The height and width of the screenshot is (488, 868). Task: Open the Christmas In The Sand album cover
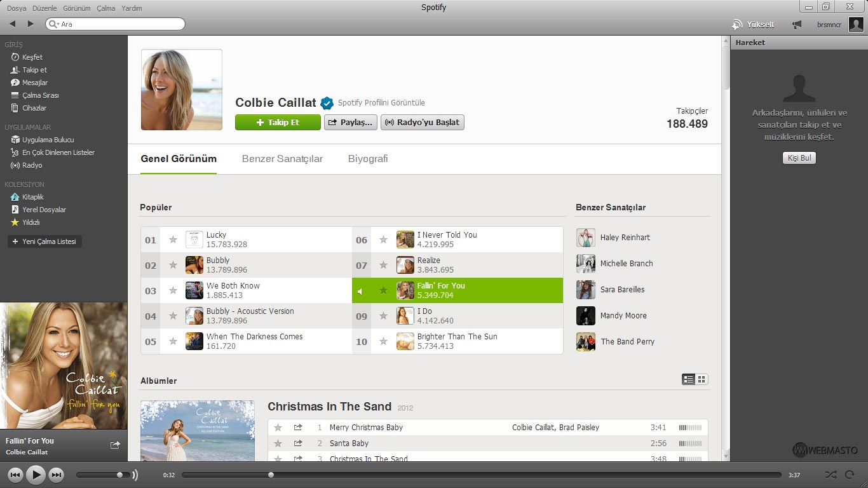point(197,430)
